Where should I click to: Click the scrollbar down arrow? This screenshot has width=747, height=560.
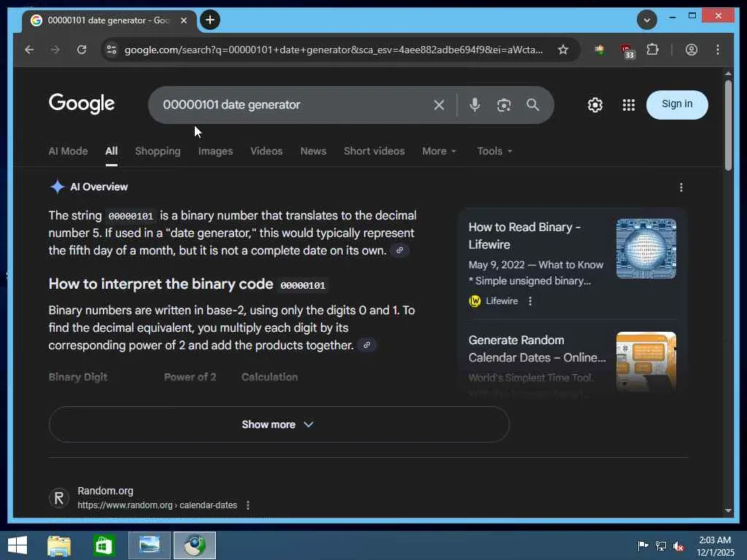(x=728, y=510)
